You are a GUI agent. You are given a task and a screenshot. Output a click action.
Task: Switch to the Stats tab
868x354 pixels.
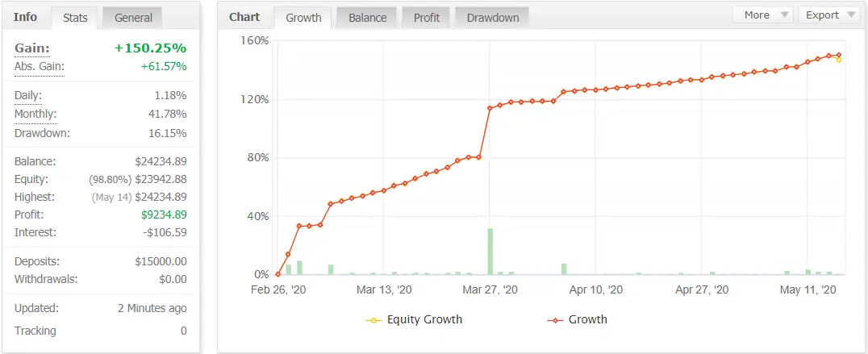pyautogui.click(x=75, y=18)
